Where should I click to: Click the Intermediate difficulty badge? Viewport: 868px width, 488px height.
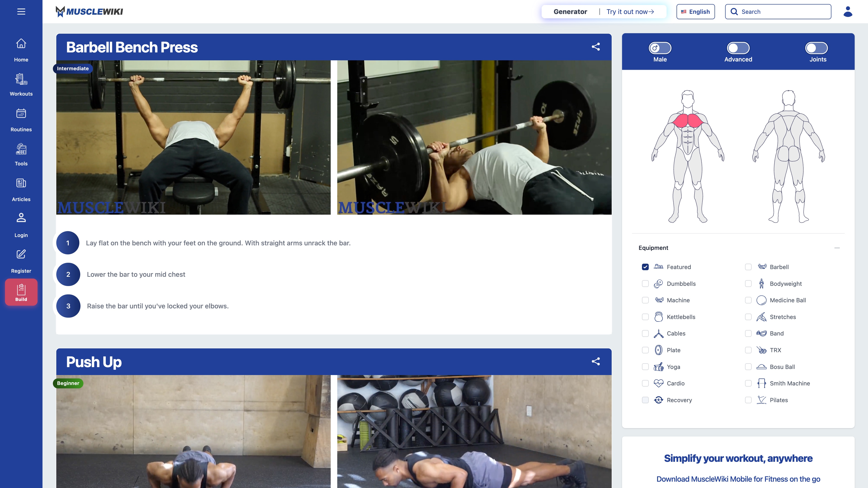click(73, 68)
